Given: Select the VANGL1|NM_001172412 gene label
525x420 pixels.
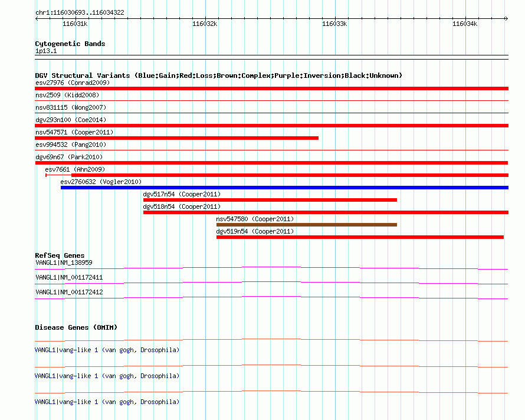Looking at the screenshot, I should coord(69,293).
